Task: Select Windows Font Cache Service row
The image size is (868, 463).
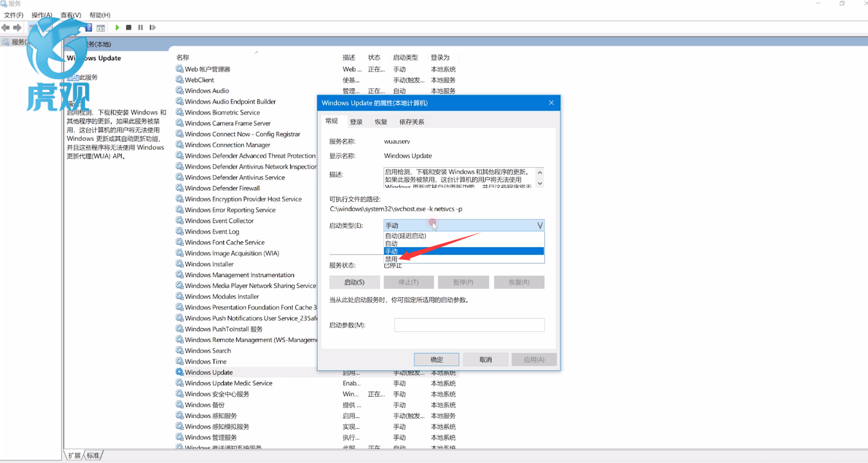Action: click(225, 242)
